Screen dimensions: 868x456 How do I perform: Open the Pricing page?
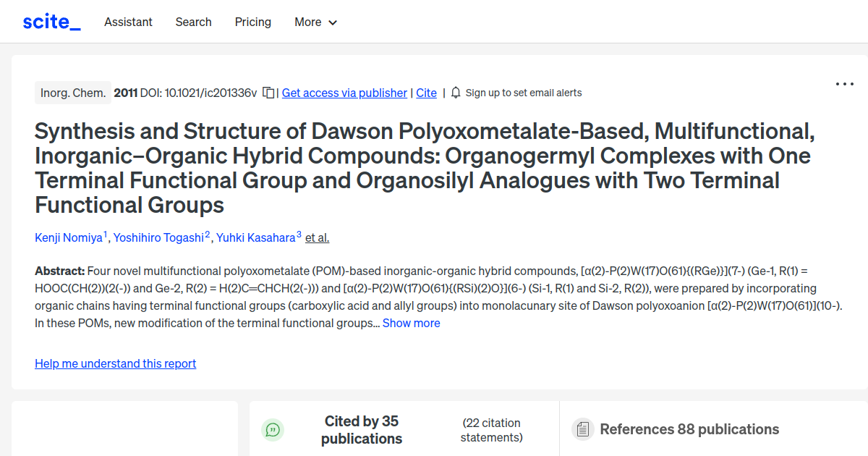point(252,22)
